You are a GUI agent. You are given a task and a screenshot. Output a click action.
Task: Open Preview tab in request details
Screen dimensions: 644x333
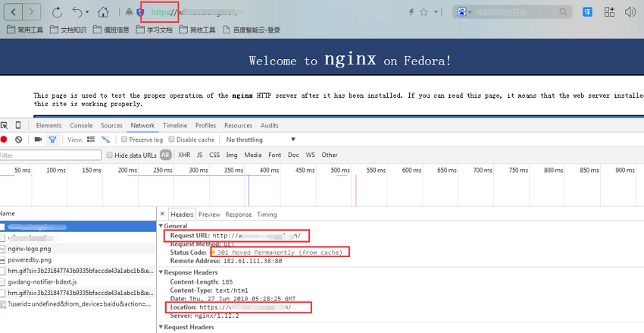point(209,215)
